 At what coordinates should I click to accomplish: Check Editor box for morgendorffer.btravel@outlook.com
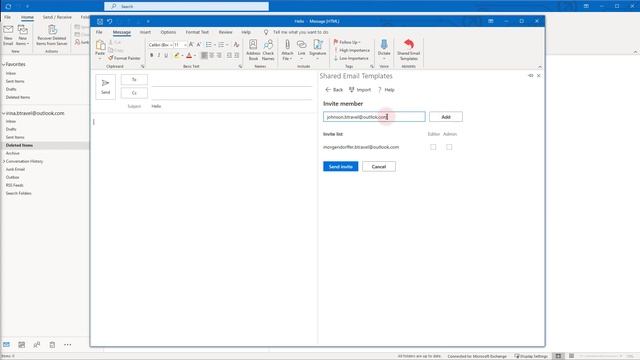pyautogui.click(x=433, y=147)
